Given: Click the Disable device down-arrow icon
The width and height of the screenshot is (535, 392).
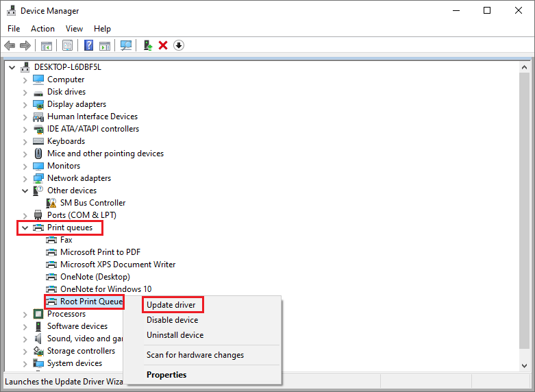Looking at the screenshot, I should [179, 45].
